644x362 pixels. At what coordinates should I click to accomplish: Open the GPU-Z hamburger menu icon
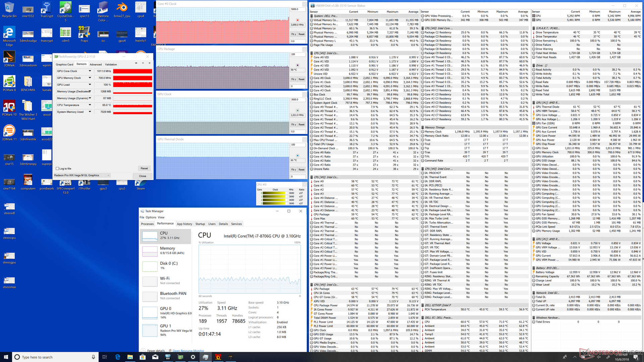pos(149,63)
